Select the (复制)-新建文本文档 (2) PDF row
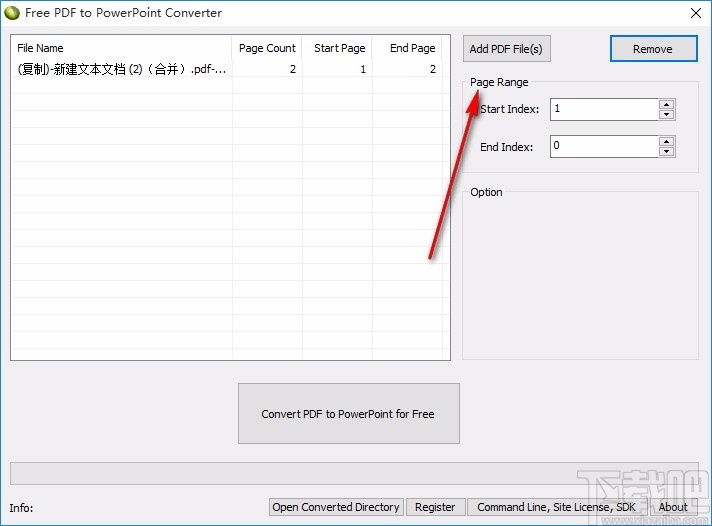The width and height of the screenshot is (712, 526). (227, 69)
